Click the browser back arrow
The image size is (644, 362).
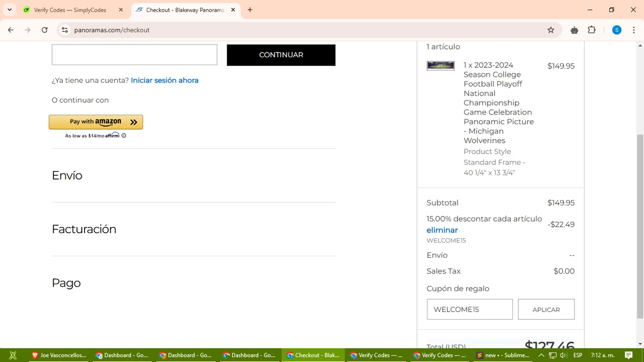point(11,30)
